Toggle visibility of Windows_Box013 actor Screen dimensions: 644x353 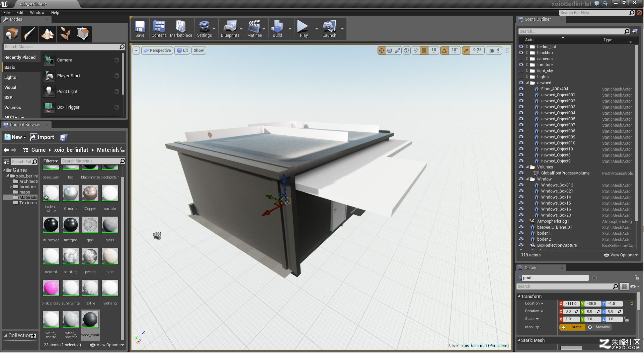[521, 185]
